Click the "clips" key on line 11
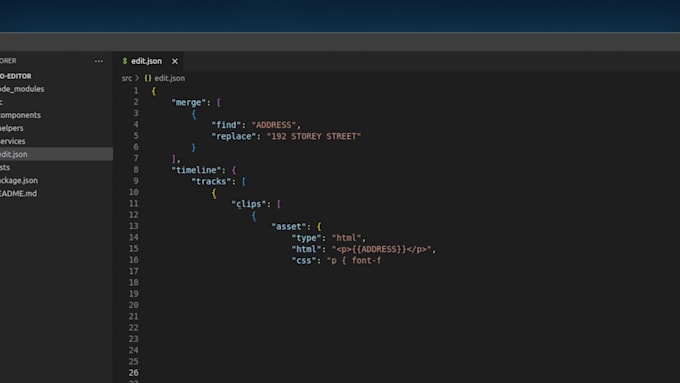The image size is (680, 383). point(248,204)
